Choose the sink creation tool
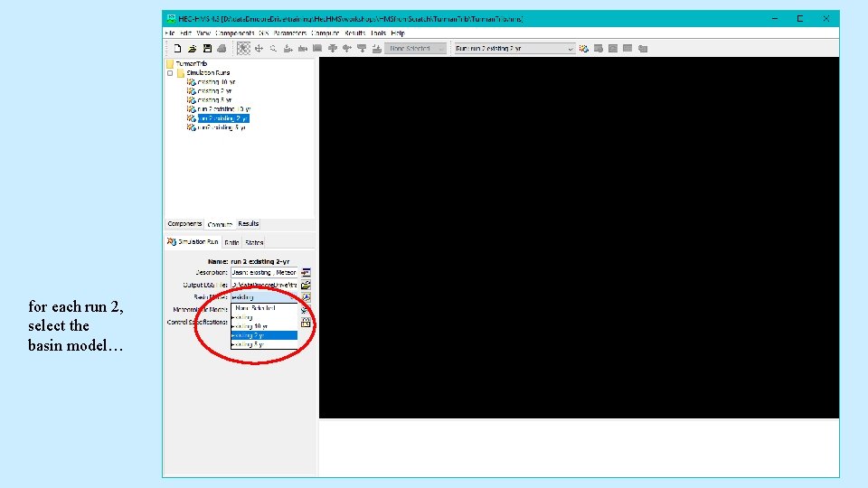This screenshot has height=488, width=868. coord(376,49)
